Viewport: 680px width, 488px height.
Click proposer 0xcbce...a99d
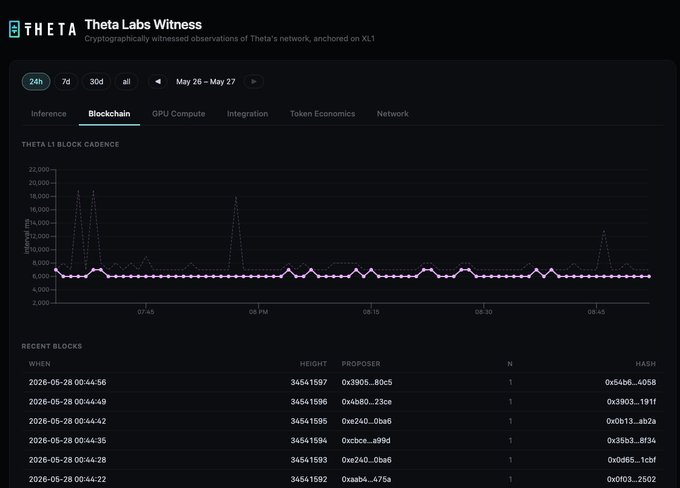366,440
